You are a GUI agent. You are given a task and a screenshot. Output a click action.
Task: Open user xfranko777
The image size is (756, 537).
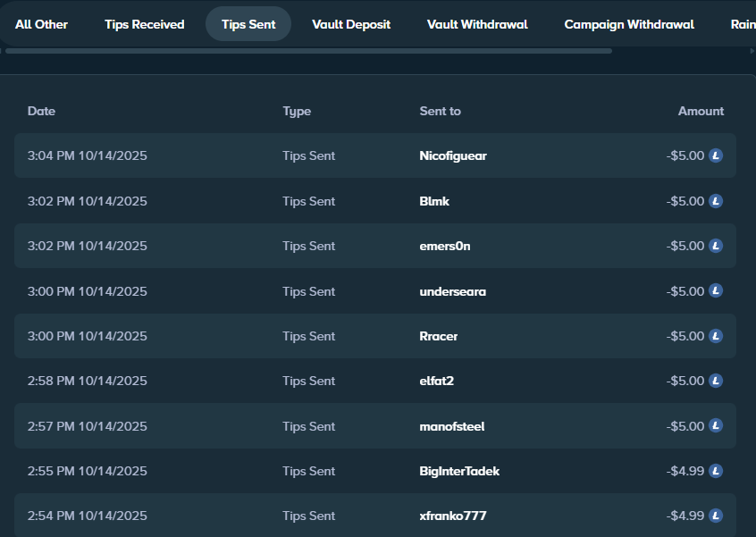point(453,516)
